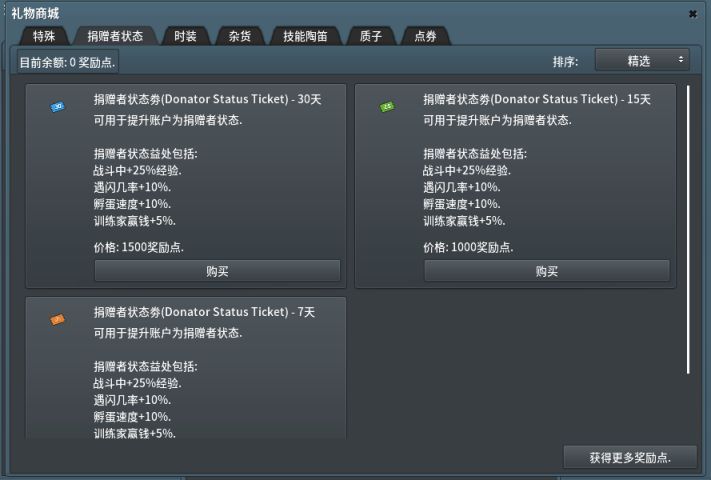Select the 质子 tab
The height and width of the screenshot is (480, 711).
point(371,36)
